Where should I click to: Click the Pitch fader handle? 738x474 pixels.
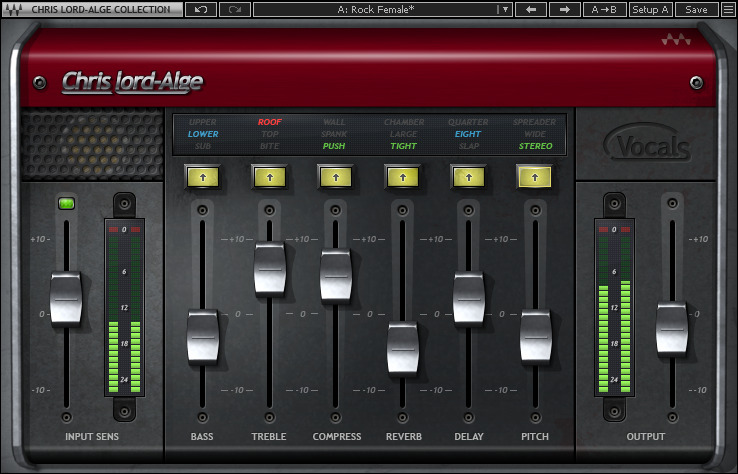[536, 336]
